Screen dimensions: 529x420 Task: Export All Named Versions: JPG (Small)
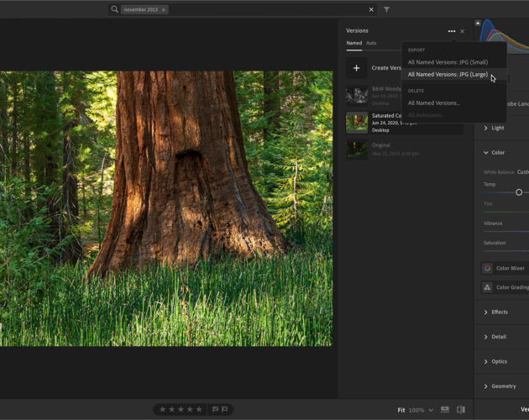[x=448, y=62]
